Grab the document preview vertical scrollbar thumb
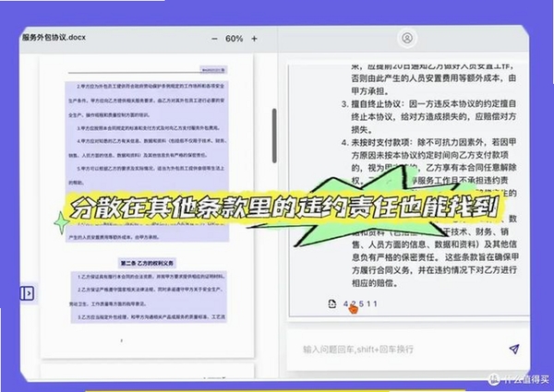Screen dimensions: 554x392 point(274,136)
